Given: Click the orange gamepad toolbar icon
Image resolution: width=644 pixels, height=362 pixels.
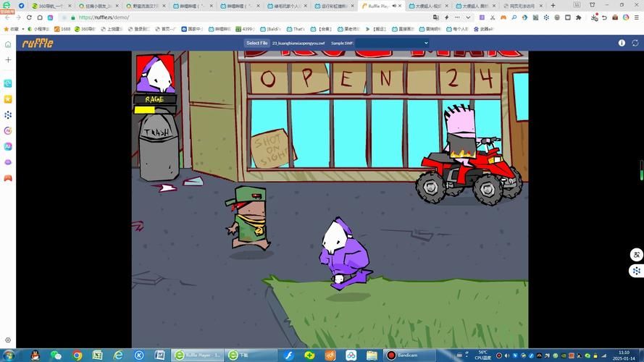Looking at the screenshot, I should 503,17.
